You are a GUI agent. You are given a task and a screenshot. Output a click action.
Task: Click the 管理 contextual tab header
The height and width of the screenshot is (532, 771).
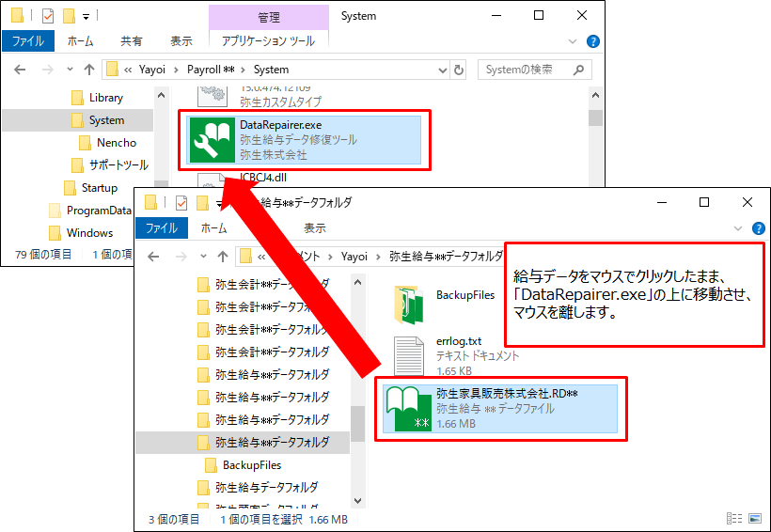269,18
